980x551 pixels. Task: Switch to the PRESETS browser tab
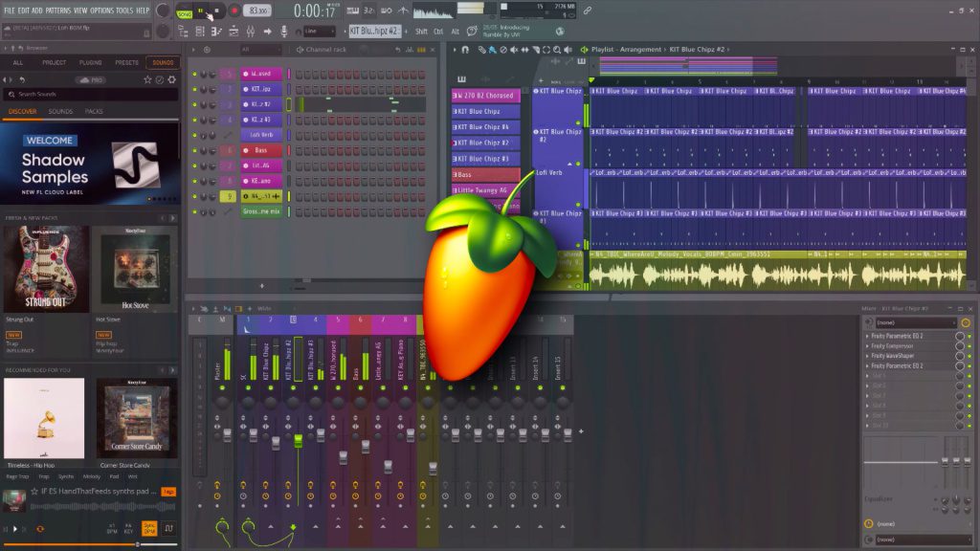coord(127,62)
